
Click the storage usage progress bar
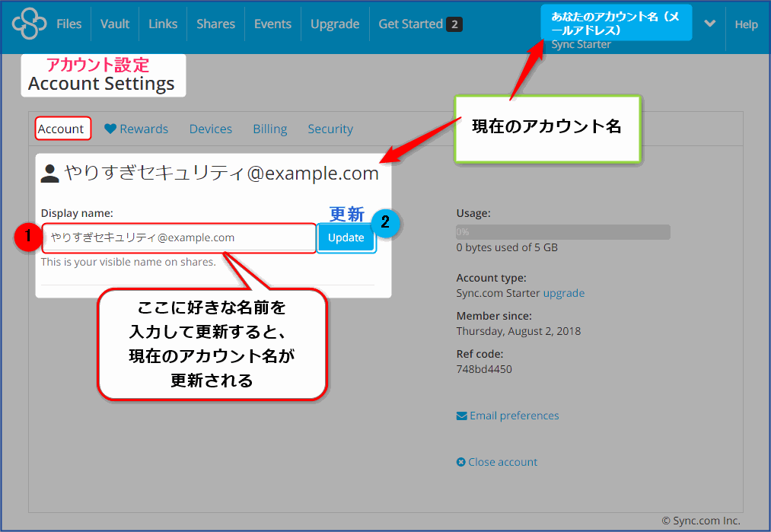pyautogui.click(x=563, y=232)
